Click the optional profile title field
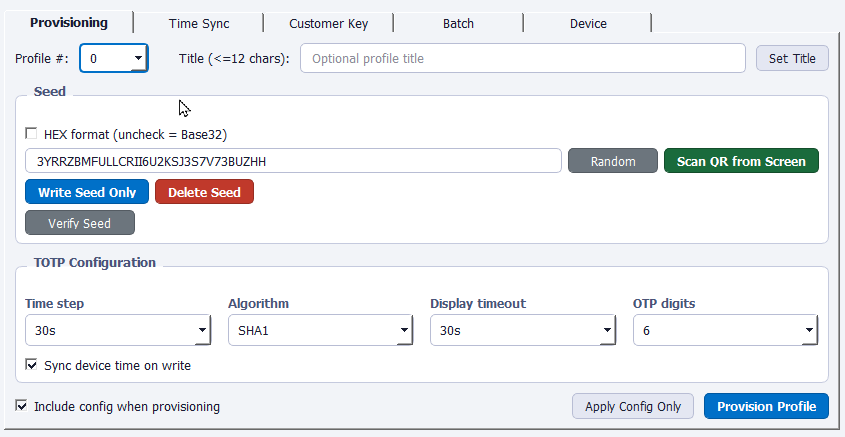This screenshot has height=437, width=845. tap(522, 59)
